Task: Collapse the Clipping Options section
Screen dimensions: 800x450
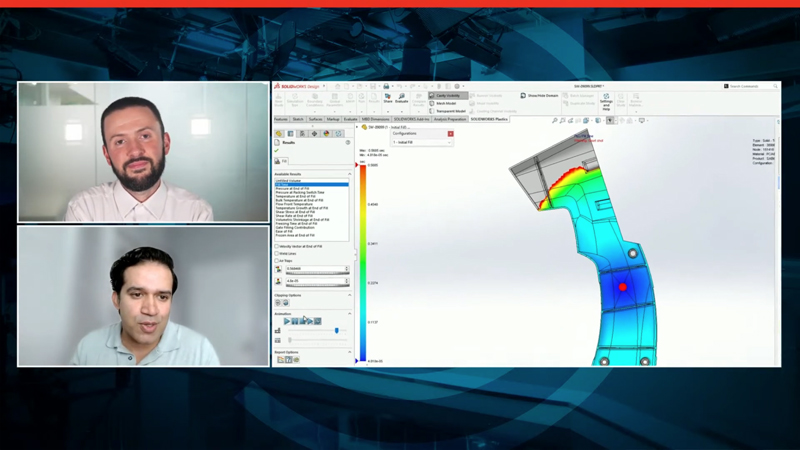Action: pos(349,295)
